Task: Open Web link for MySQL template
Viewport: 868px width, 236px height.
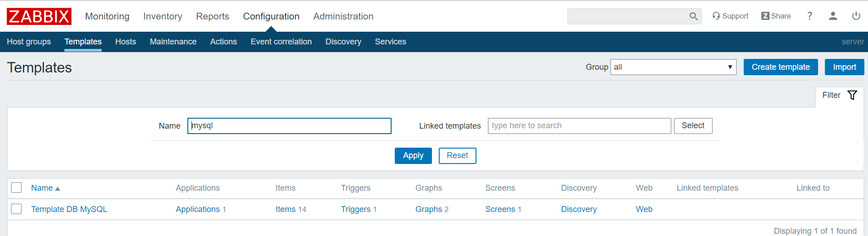Action: (644, 209)
